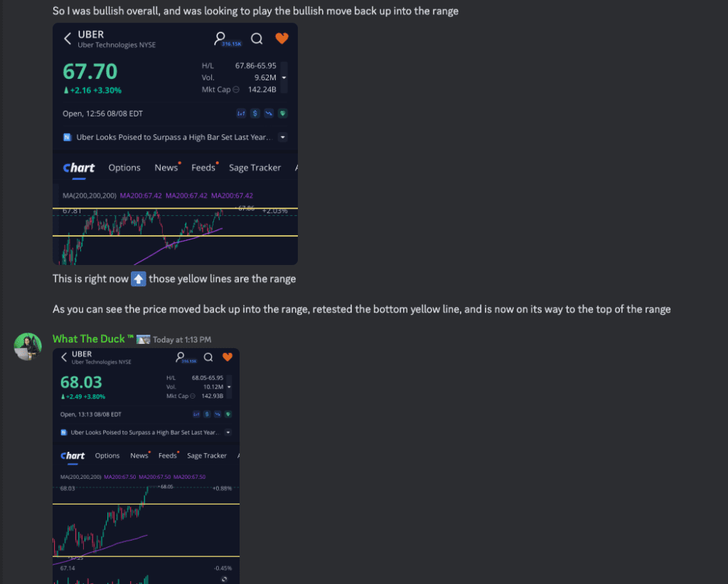This screenshot has width=728, height=584.
Task: Open the 68.03 price chart image
Action: coord(146,526)
